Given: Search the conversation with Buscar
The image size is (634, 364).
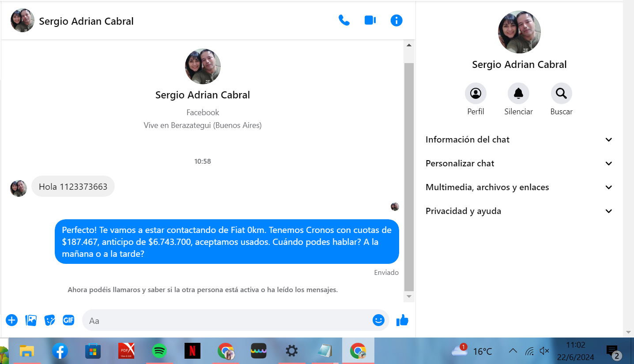Looking at the screenshot, I should point(561,94).
